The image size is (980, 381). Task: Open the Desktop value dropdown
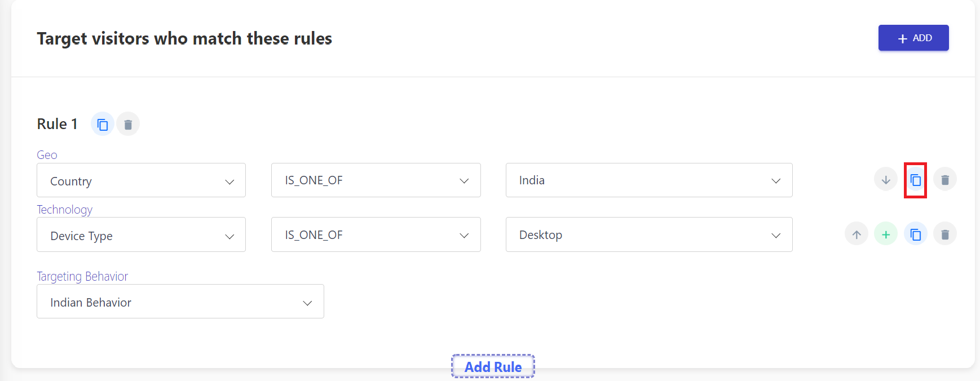(x=649, y=234)
